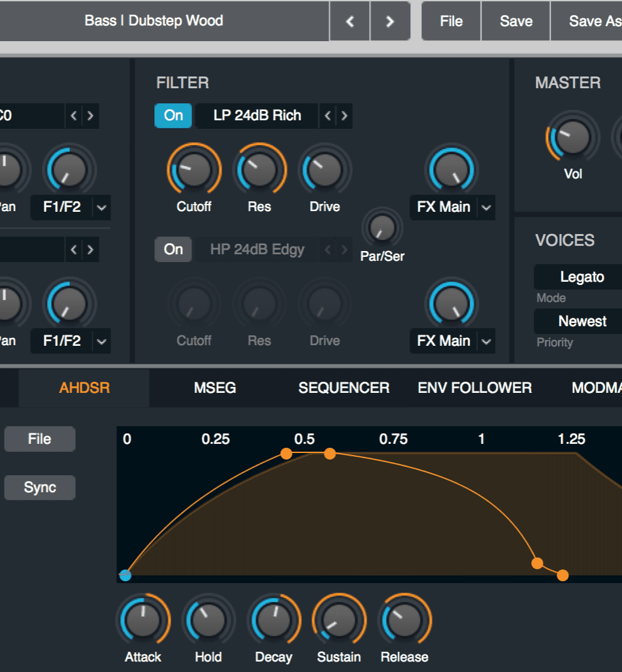Click the C0 oscillator value field

pyautogui.click(x=32, y=116)
